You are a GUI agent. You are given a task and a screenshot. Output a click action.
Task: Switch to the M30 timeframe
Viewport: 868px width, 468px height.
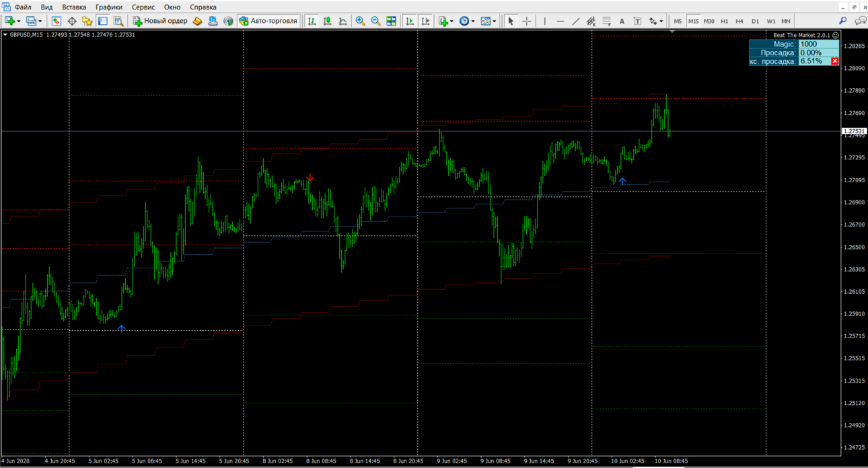pos(709,21)
